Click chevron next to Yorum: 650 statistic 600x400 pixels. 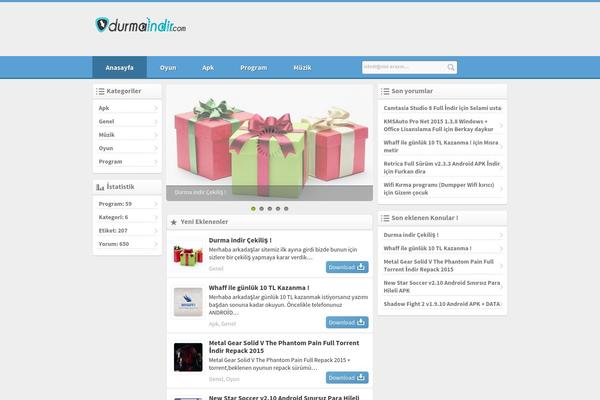(x=155, y=244)
